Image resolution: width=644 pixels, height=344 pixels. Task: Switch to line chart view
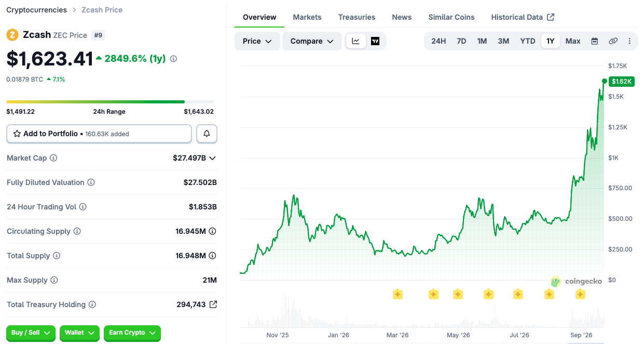356,41
